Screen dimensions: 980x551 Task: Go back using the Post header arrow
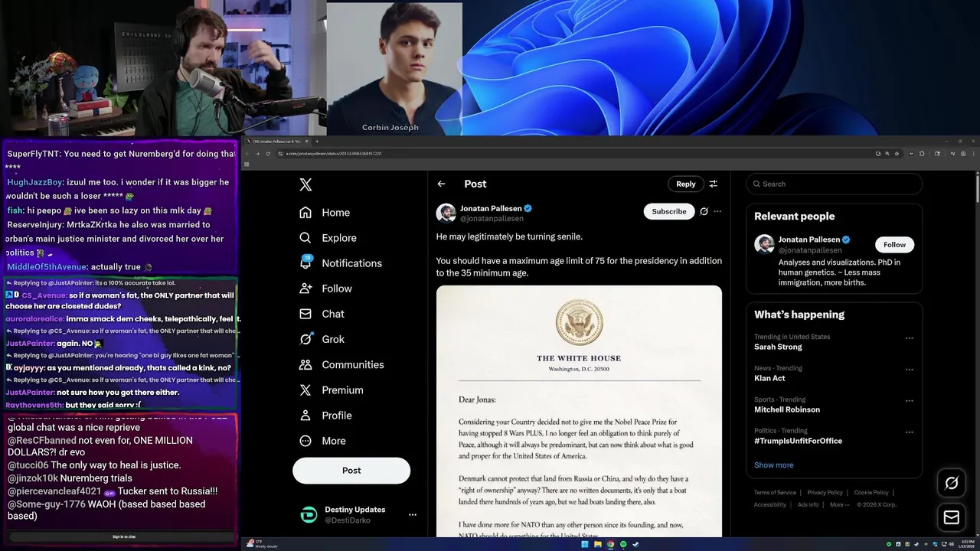pos(441,184)
